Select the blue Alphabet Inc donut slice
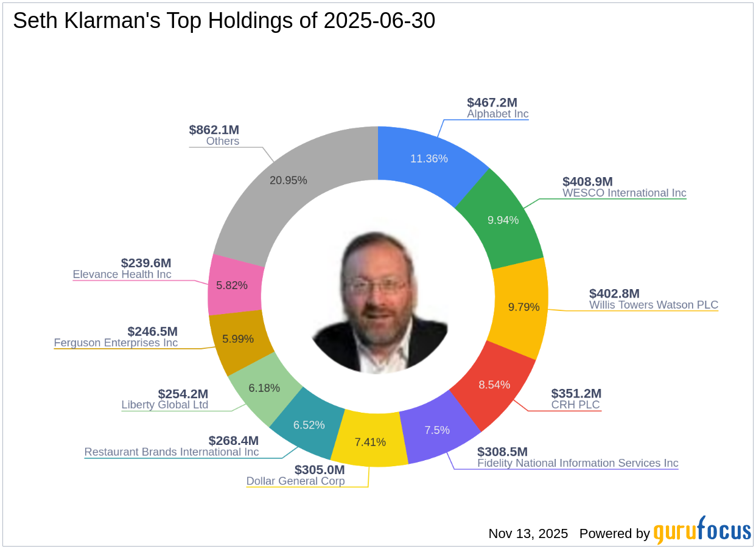 [x=429, y=158]
